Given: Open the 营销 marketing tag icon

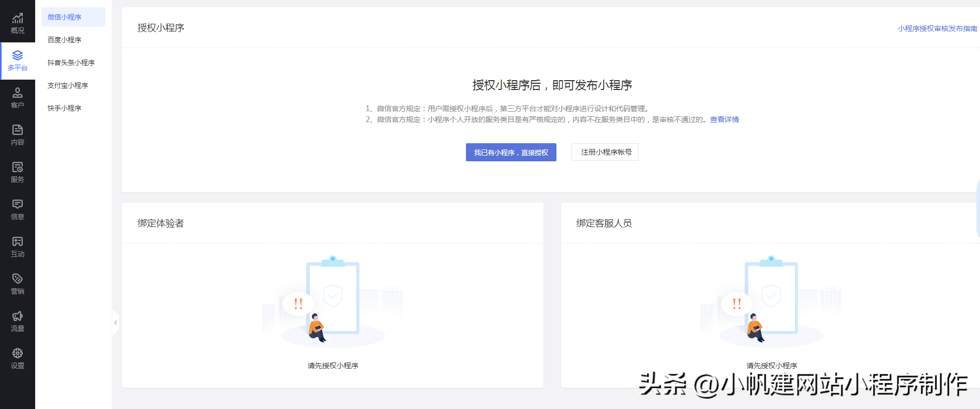Looking at the screenshot, I should (18, 279).
